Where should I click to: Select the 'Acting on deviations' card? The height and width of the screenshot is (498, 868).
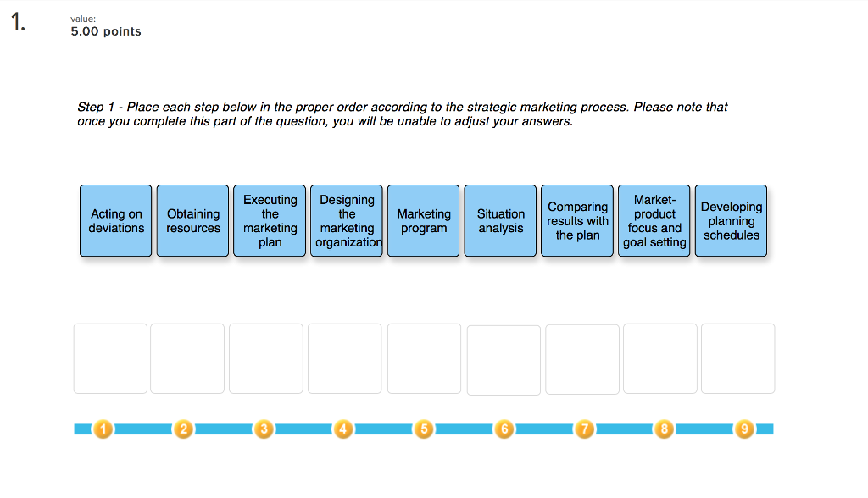(115, 221)
